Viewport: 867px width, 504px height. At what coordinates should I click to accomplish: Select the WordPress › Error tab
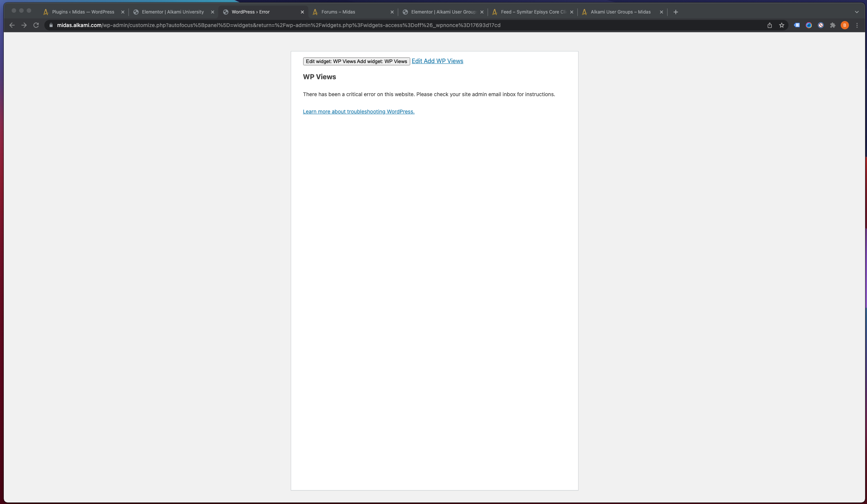263,12
